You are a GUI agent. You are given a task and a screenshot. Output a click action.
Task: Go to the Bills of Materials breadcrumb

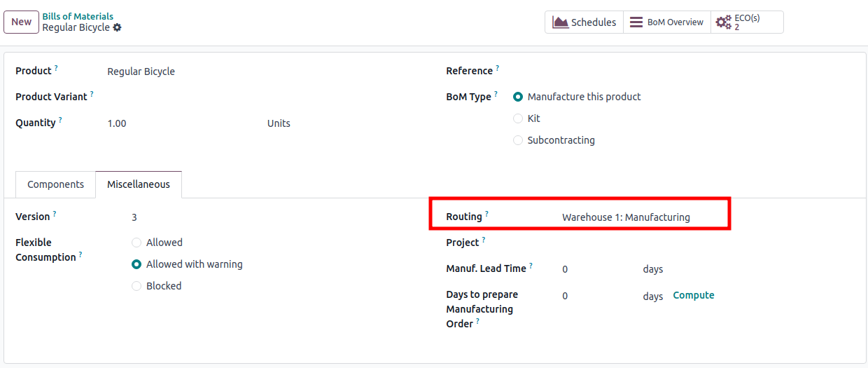pos(78,16)
